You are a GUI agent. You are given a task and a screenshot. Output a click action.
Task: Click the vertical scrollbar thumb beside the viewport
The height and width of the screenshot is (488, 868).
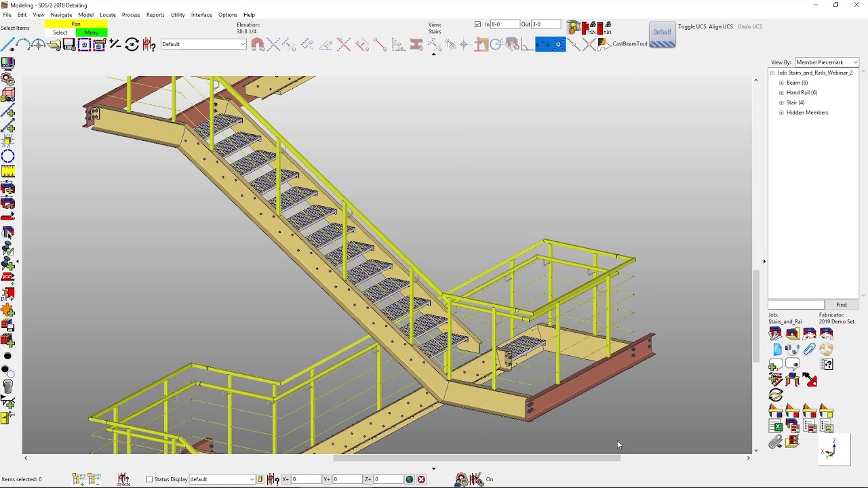(756, 315)
